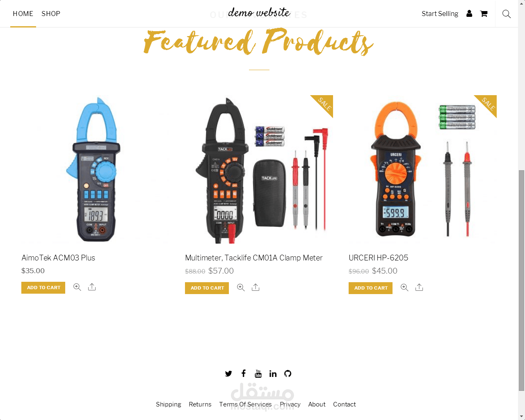
Task: Open the Twitter social icon
Action: tap(228, 374)
